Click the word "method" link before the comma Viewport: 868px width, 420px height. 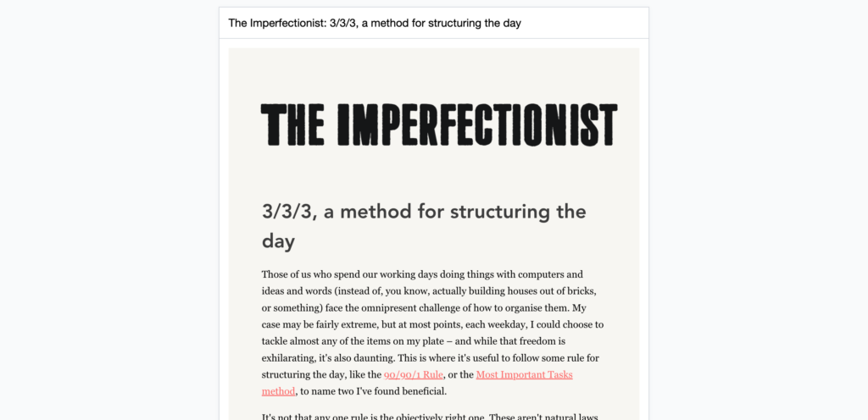point(278,391)
